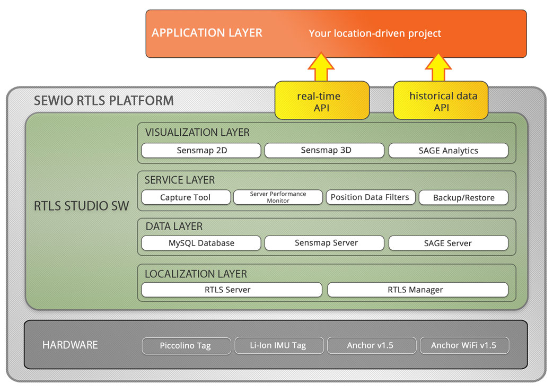Click the yellow arrow above real-time API

tap(321, 67)
